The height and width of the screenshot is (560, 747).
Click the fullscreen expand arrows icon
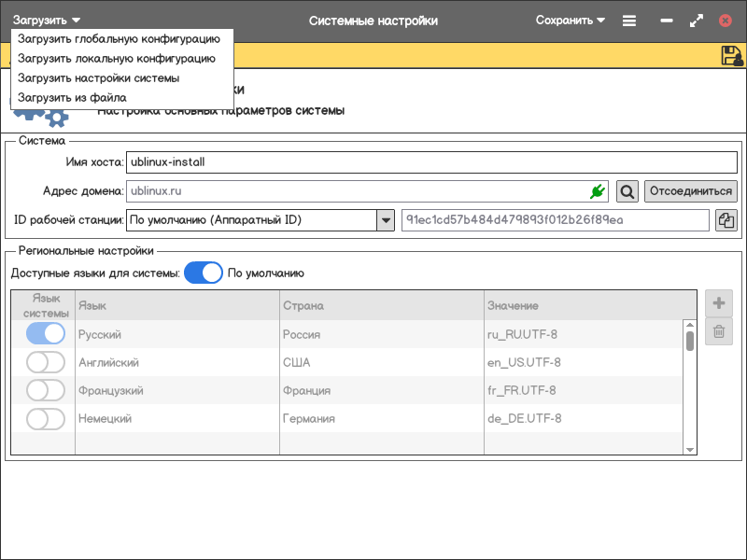tap(696, 21)
